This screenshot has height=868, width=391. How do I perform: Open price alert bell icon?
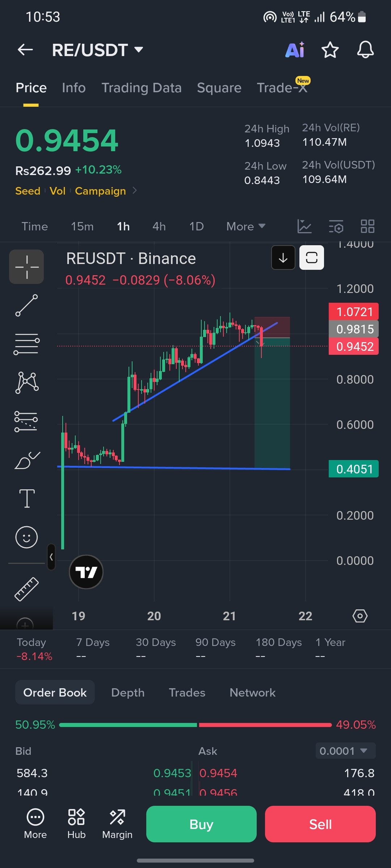coord(365,50)
